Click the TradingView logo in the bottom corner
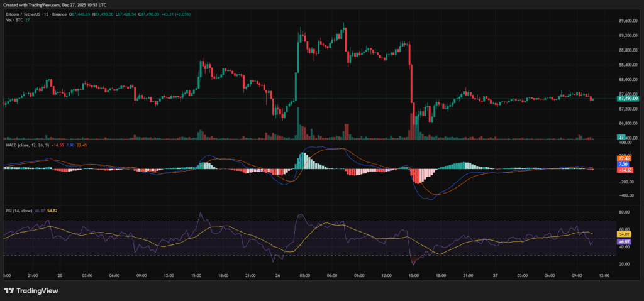644x301 pixels. (32, 291)
